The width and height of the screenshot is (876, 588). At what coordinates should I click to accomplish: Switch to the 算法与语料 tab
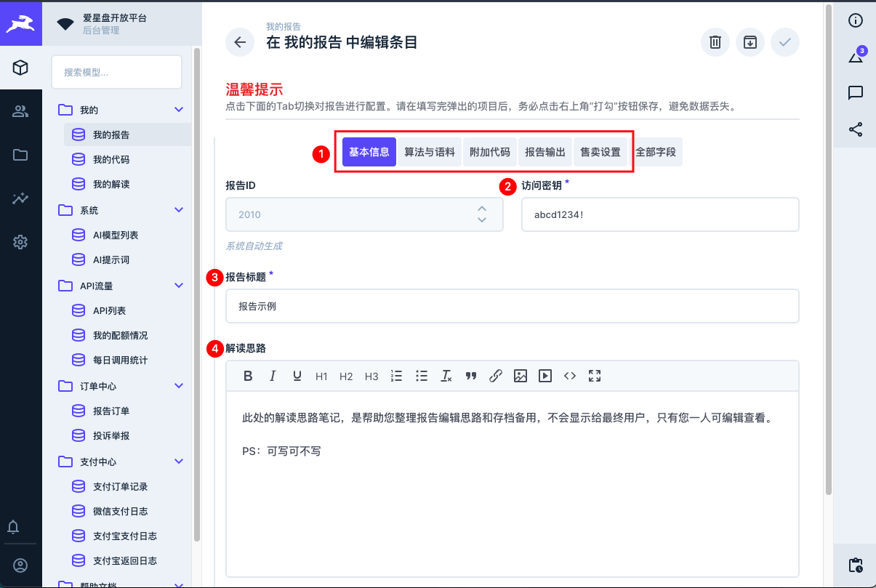430,153
